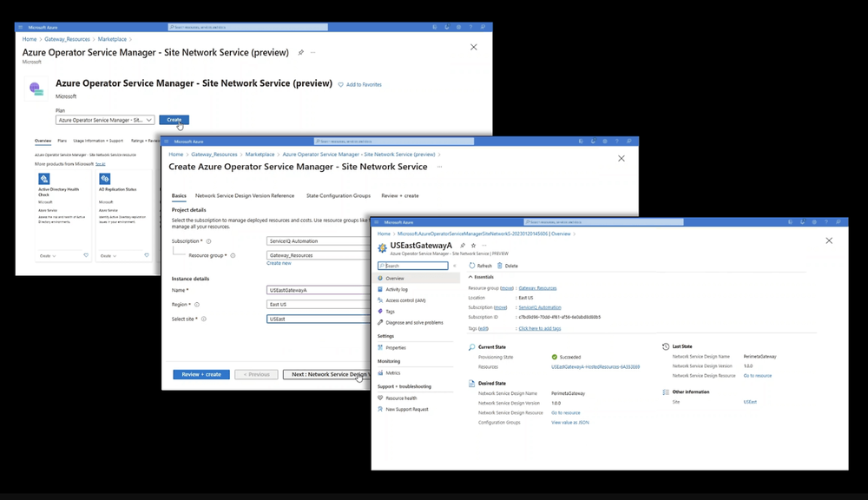This screenshot has height=500, width=868.
Task: Click search bar in Marketplace window header
Action: pos(247,27)
